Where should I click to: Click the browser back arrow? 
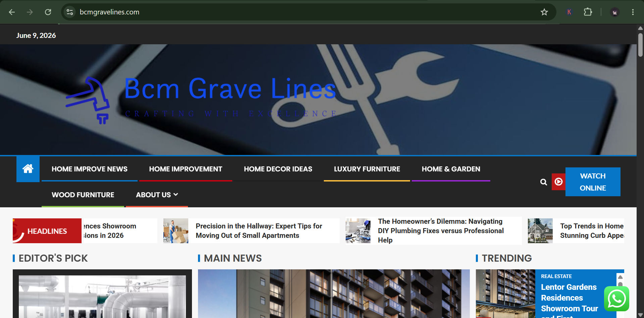pos(12,12)
